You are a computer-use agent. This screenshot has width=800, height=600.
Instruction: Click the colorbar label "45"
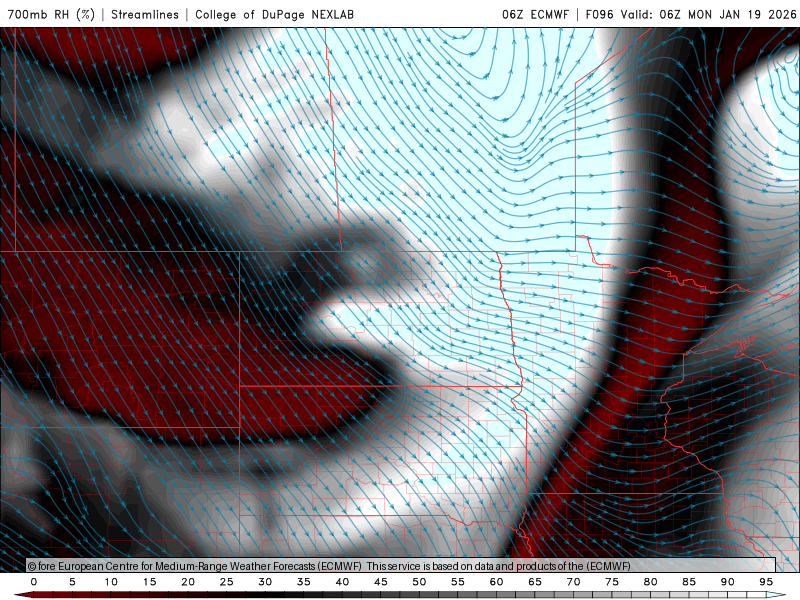(381, 582)
